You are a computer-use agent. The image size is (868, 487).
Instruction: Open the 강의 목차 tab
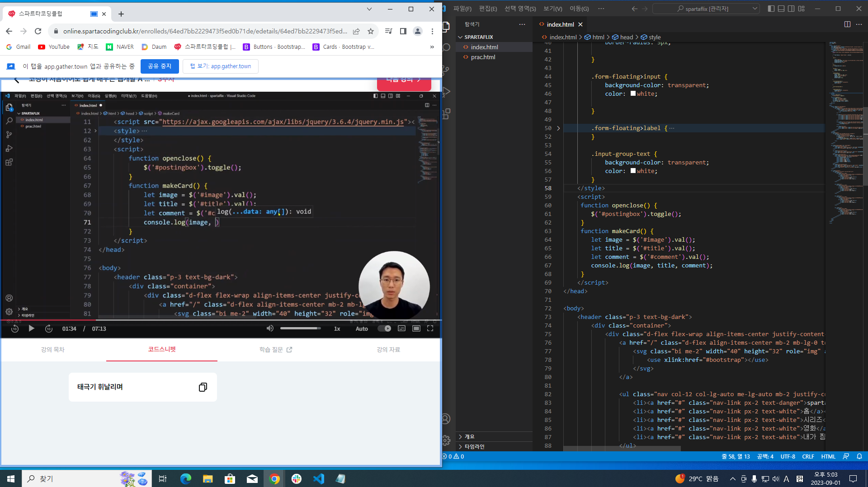click(53, 350)
